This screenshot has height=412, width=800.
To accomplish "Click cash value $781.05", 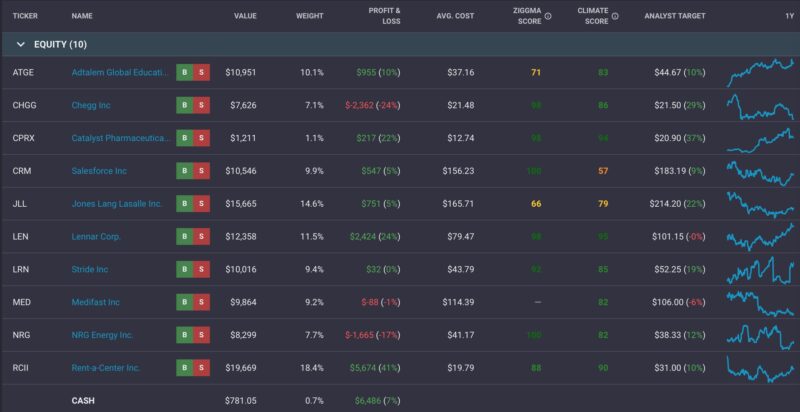I will tap(240, 401).
